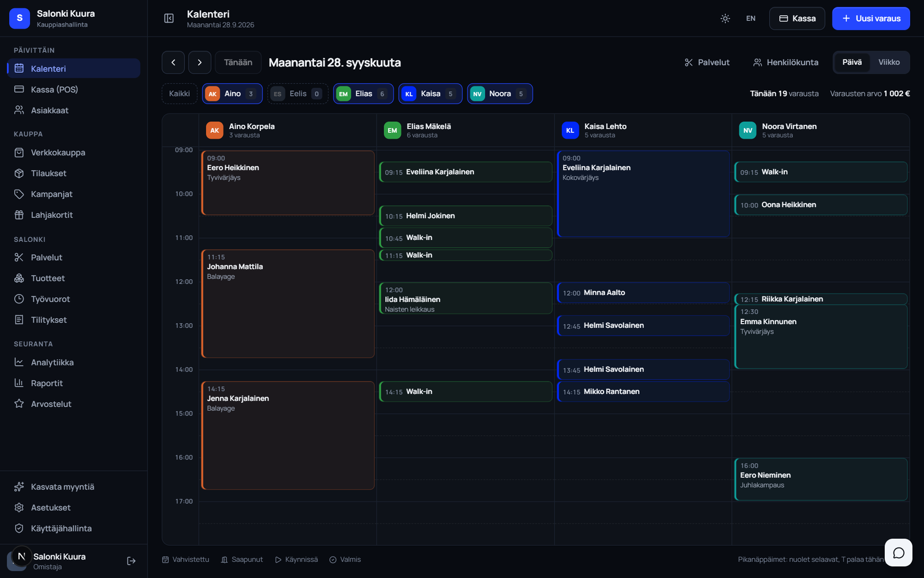Select the Kaikki filter chip

[180, 94]
